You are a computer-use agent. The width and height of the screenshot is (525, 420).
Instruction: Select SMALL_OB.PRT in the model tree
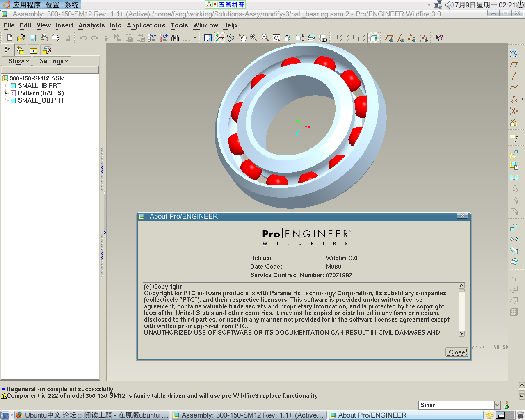coord(41,100)
